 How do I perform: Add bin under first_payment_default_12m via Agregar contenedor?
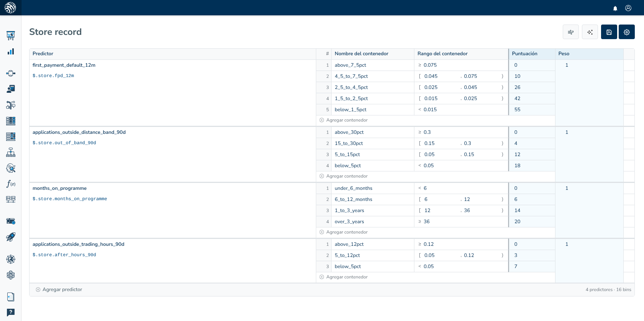click(343, 120)
